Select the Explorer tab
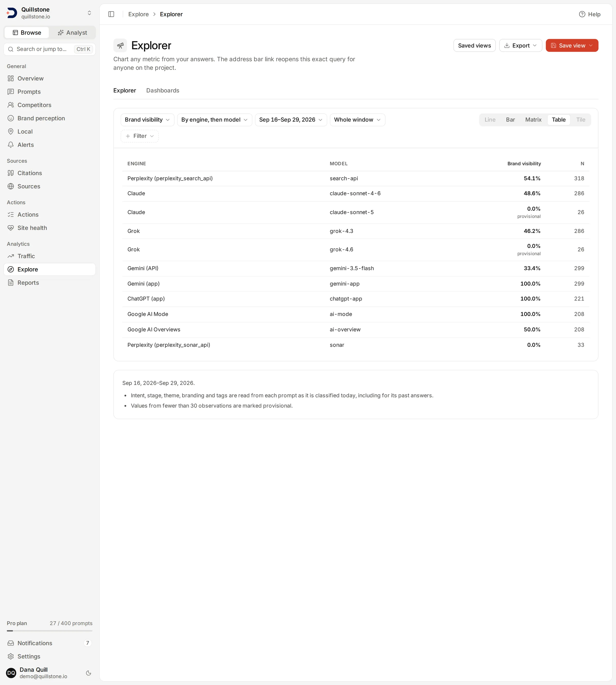Screen dimensions: 616x685 (124, 90)
